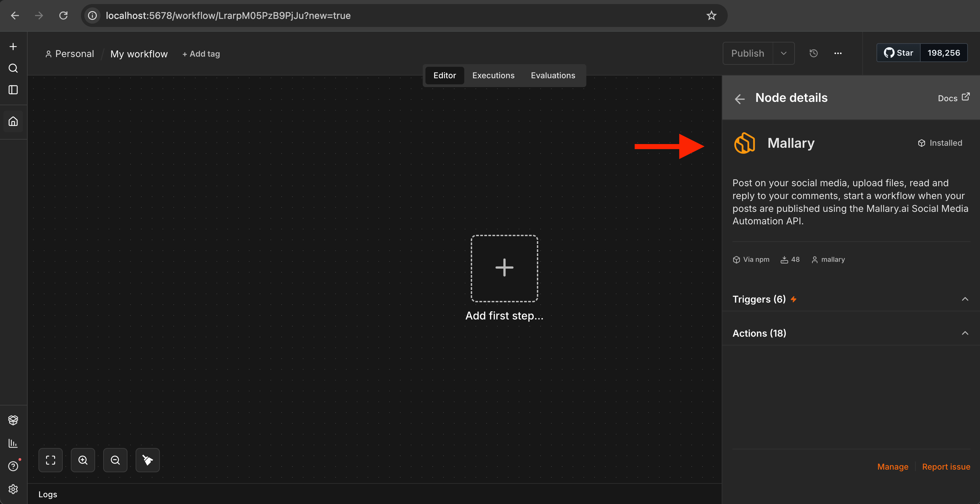Switch to the Evaluations tab

pyautogui.click(x=553, y=75)
